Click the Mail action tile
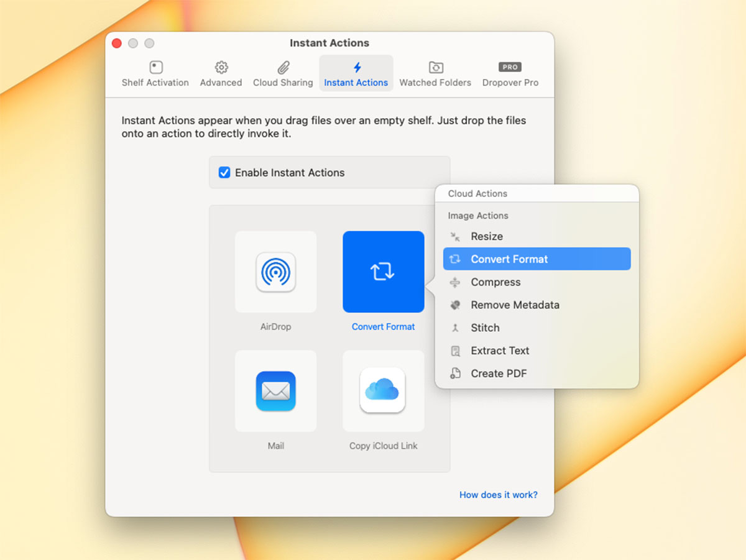 point(275,391)
